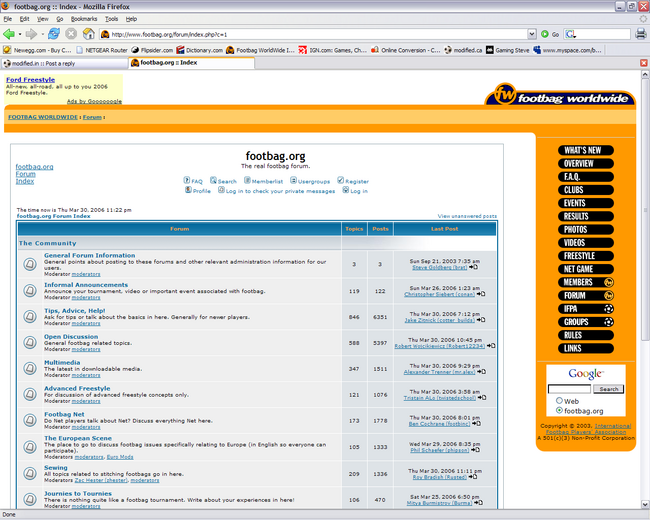The image size is (650, 520).
Task: Click folder icon of Multimedia forum
Action: click(x=30, y=368)
